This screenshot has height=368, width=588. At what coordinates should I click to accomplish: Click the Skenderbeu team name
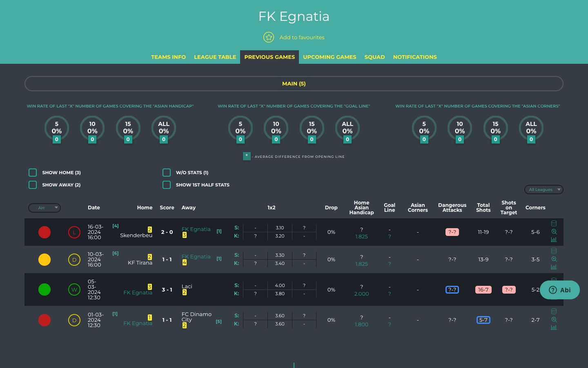(x=136, y=236)
